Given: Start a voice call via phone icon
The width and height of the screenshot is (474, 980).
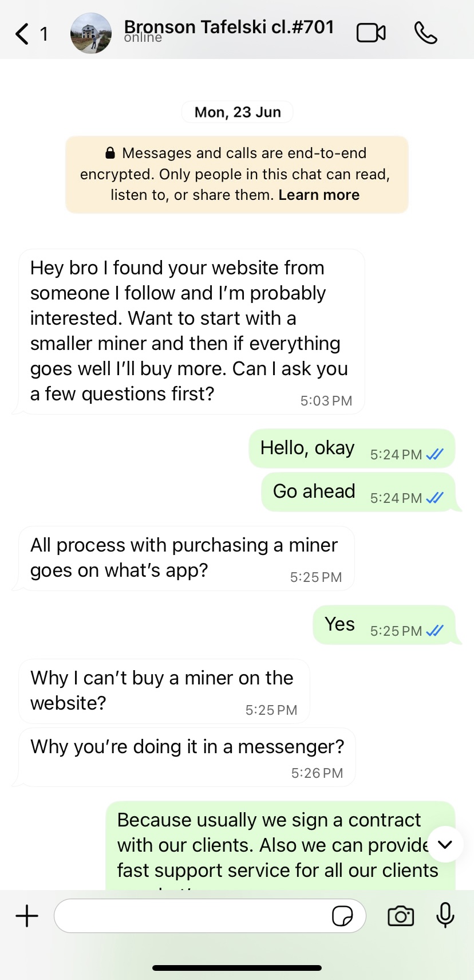Looking at the screenshot, I should pyautogui.click(x=425, y=33).
